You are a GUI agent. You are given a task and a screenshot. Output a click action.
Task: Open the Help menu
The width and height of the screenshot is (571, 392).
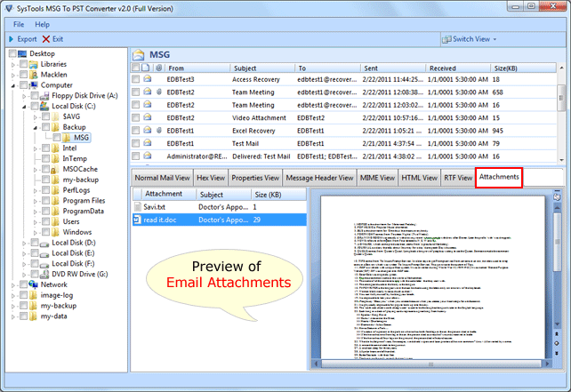[42, 24]
